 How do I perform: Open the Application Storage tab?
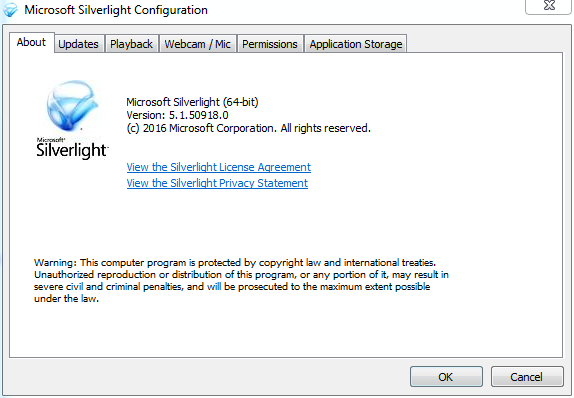click(356, 44)
